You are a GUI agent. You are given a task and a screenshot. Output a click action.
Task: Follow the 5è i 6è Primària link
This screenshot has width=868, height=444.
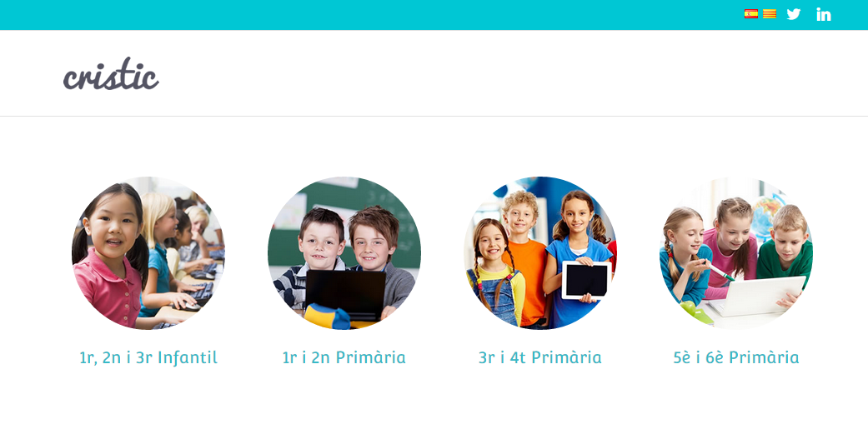coord(735,357)
